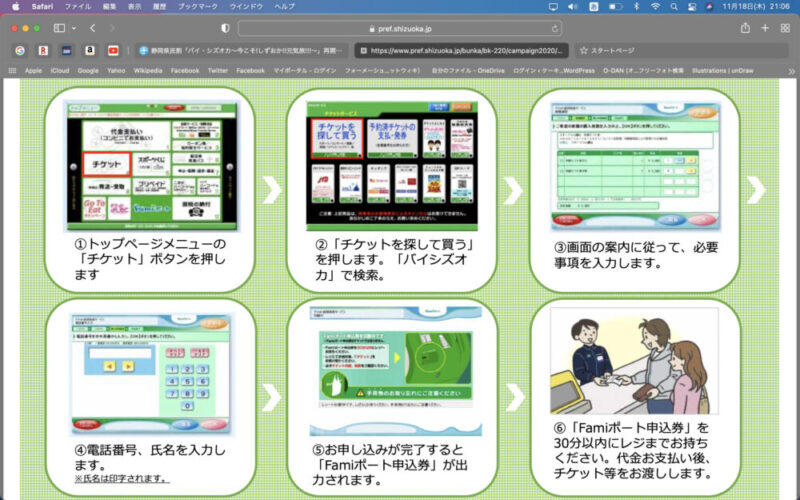This screenshot has height=500, width=800.
Task: Open the ヘルプ menu
Action: tap(284, 7)
